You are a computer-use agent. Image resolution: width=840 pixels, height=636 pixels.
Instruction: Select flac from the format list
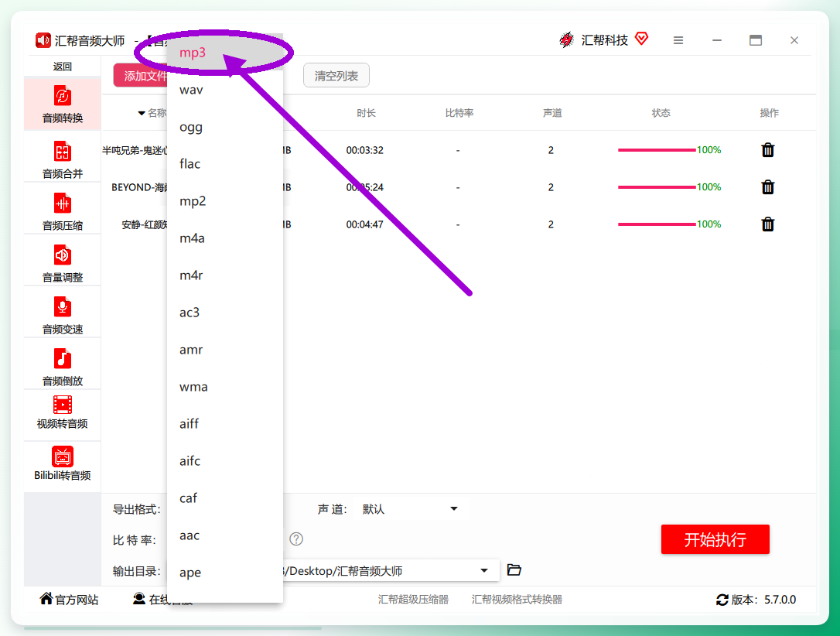225,164
